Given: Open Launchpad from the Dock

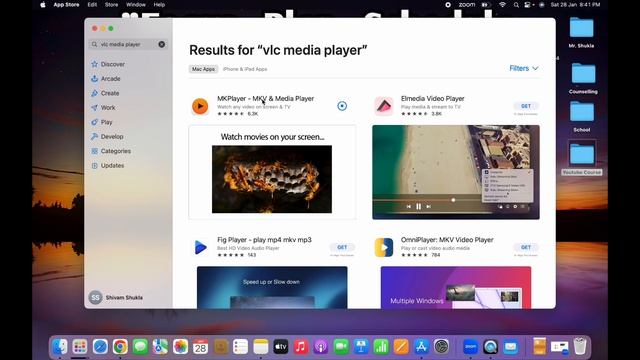Looking at the screenshot, I should [80, 347].
